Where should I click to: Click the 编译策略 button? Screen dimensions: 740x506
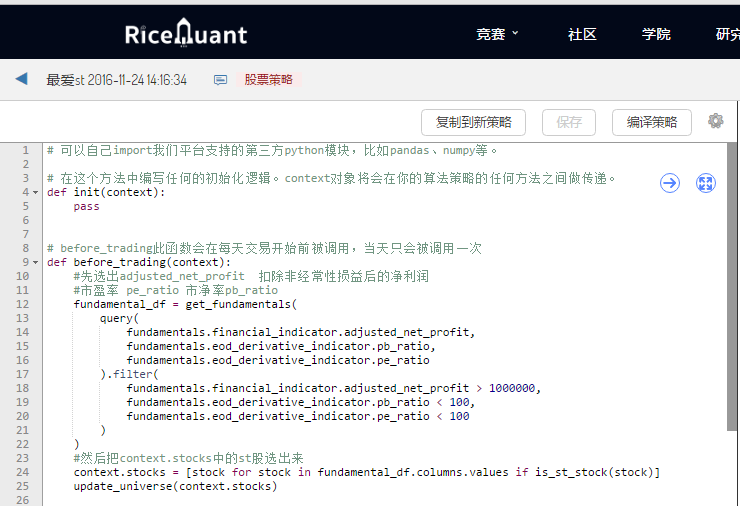click(652, 122)
